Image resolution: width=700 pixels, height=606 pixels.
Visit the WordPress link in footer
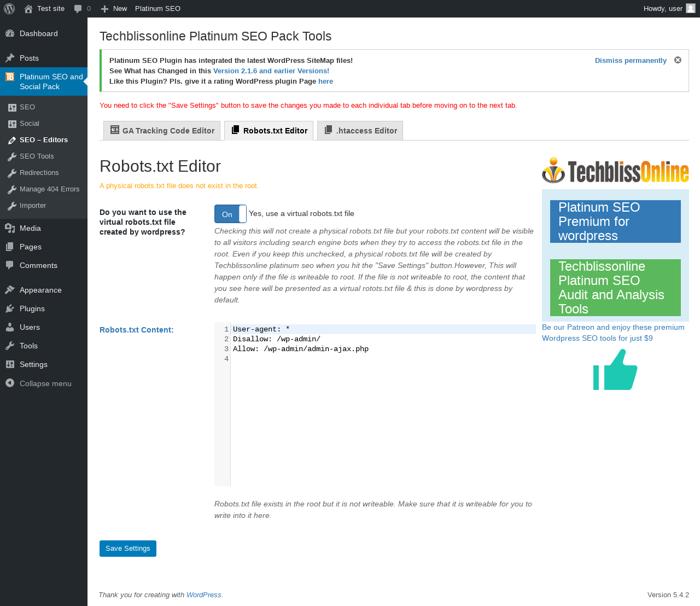[204, 595]
